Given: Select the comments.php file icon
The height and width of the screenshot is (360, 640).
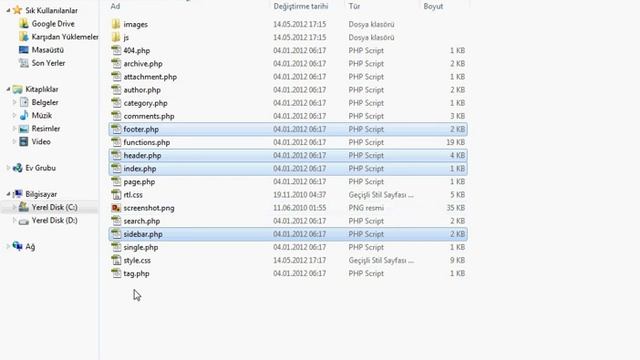Looking at the screenshot, I should pos(116,116).
